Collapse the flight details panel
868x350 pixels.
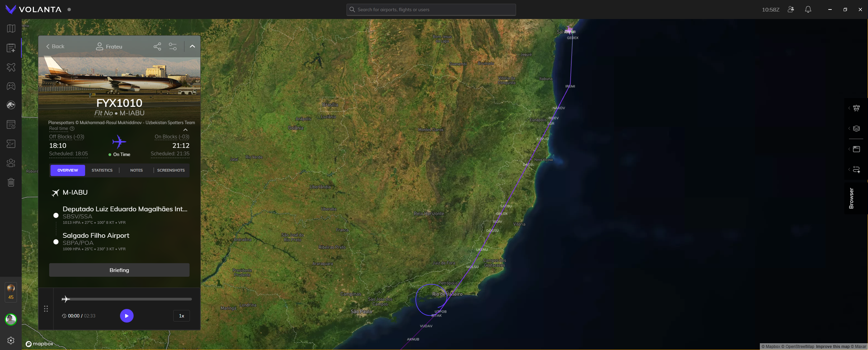[192, 46]
